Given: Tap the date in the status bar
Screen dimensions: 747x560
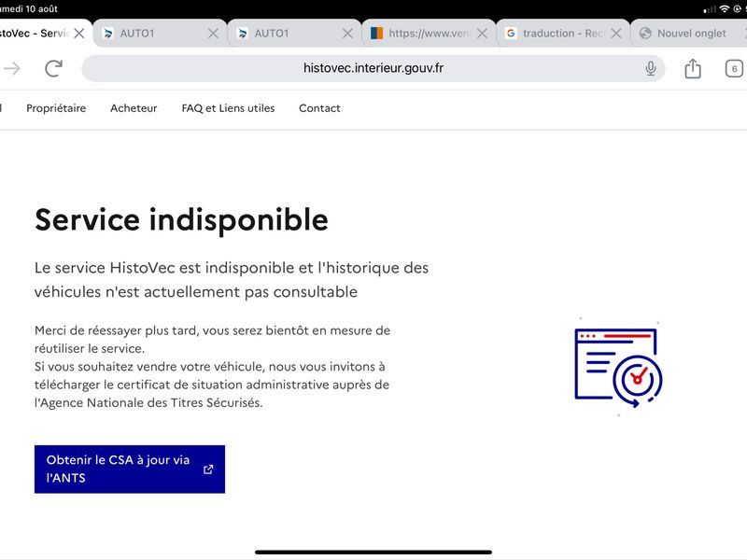Looking at the screenshot, I should (x=29, y=8).
